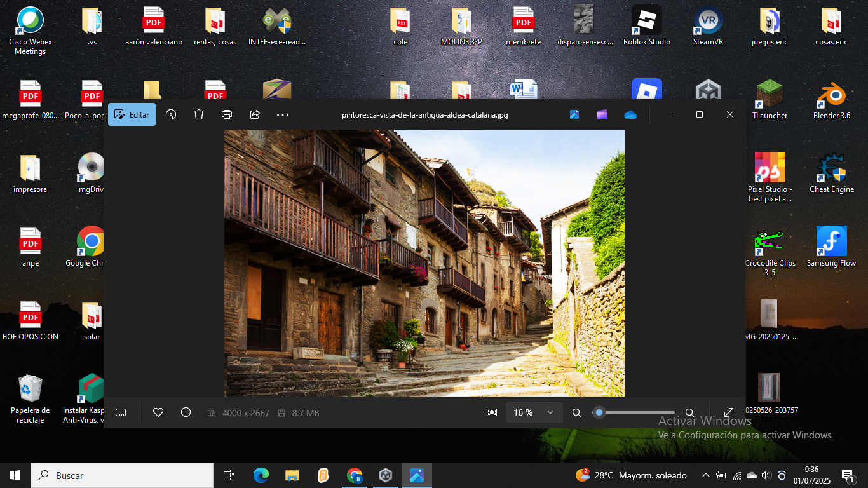Open the three-dots more options menu
Screen dimensions: 868x488
pos(283,115)
